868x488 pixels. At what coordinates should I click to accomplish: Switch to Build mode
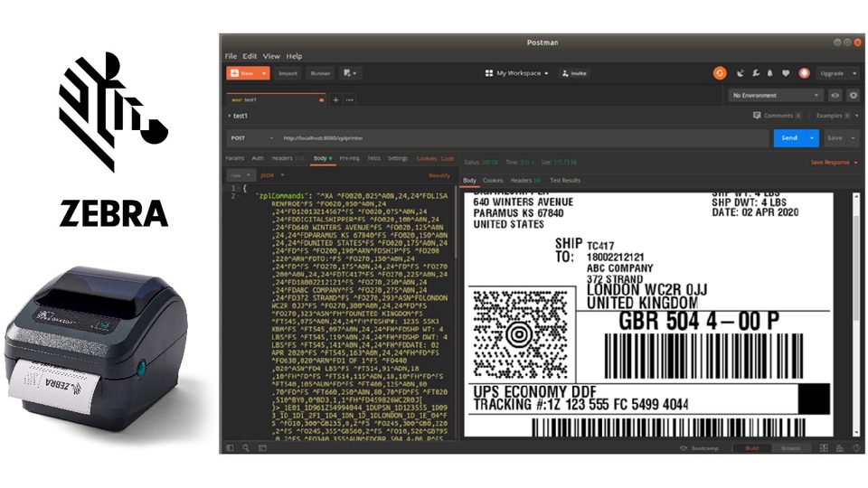tap(751, 448)
